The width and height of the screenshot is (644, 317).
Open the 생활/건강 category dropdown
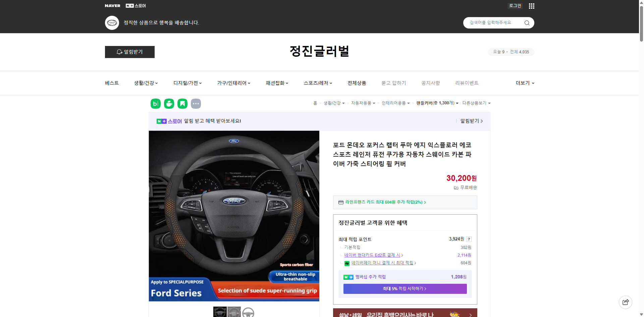(146, 83)
